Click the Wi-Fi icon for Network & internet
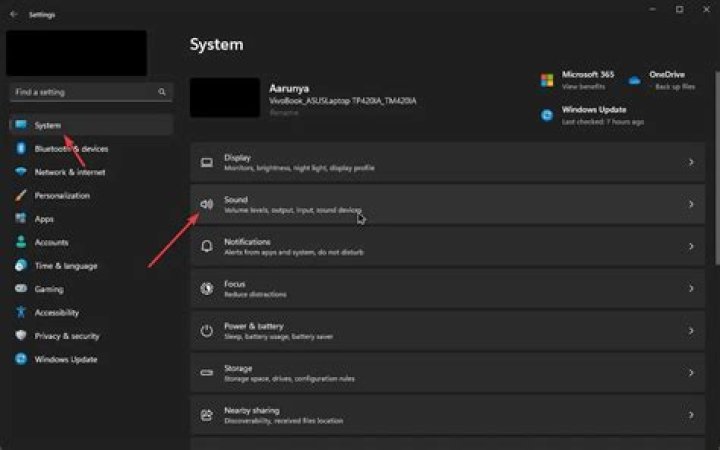720x450 pixels. [21, 172]
